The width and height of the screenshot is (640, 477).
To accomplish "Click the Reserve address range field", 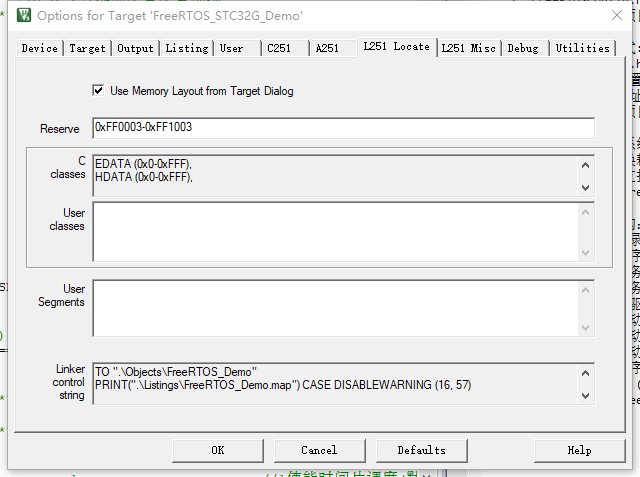I will (343, 128).
